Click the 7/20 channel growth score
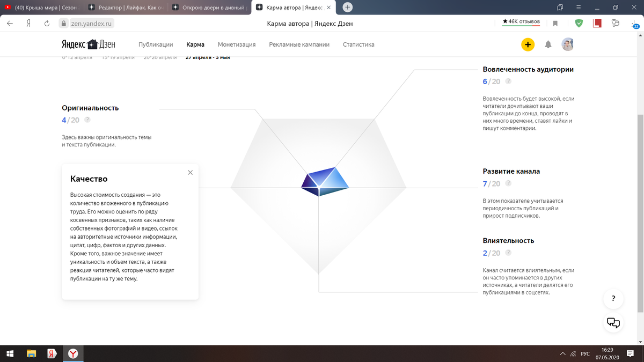The width and height of the screenshot is (644, 362). click(x=492, y=183)
